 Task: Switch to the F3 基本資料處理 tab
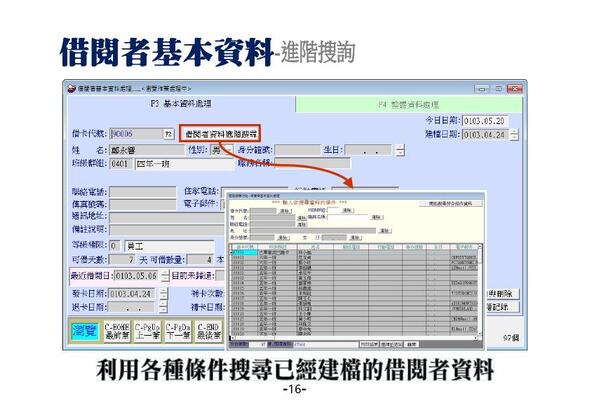(181, 104)
